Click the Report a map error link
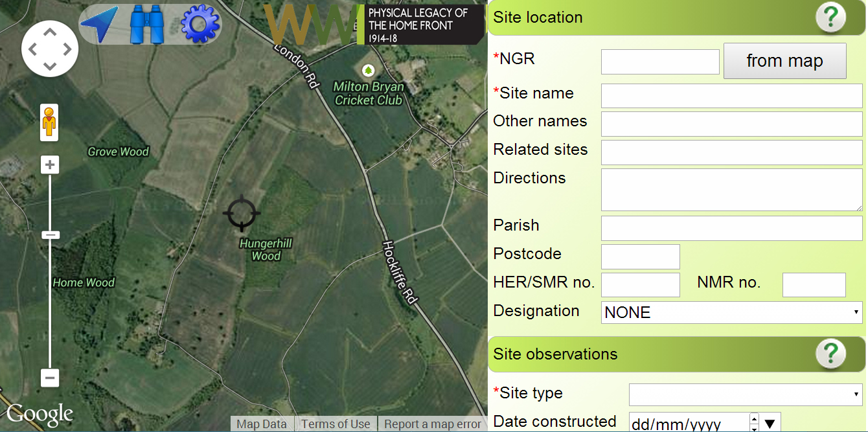Image resolution: width=868 pixels, height=432 pixels. (433, 424)
